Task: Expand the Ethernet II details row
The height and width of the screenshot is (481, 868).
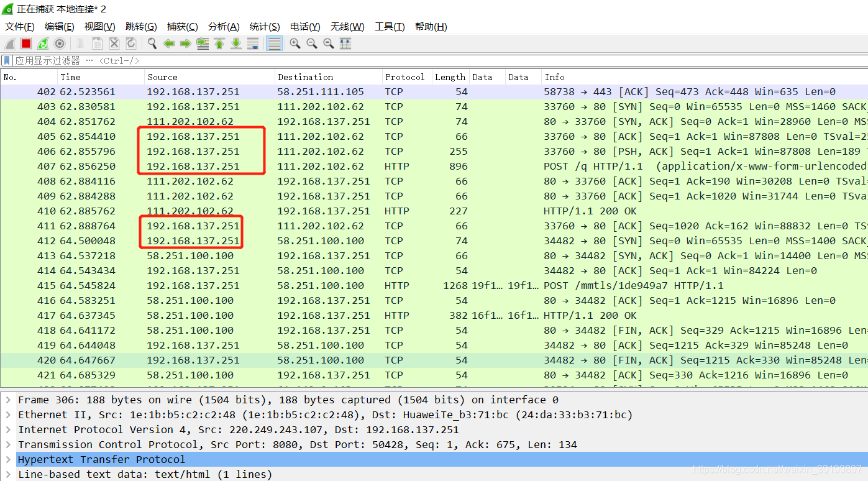Action: (7, 415)
